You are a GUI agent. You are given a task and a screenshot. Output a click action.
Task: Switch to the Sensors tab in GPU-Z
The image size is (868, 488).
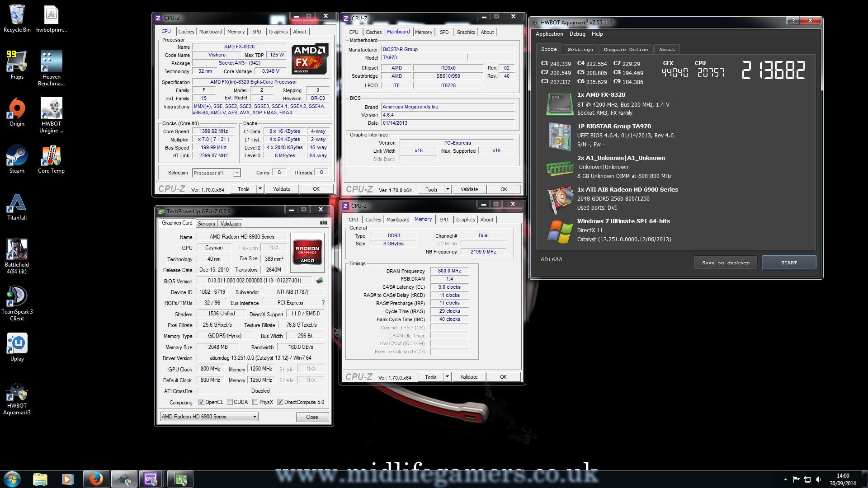(207, 224)
